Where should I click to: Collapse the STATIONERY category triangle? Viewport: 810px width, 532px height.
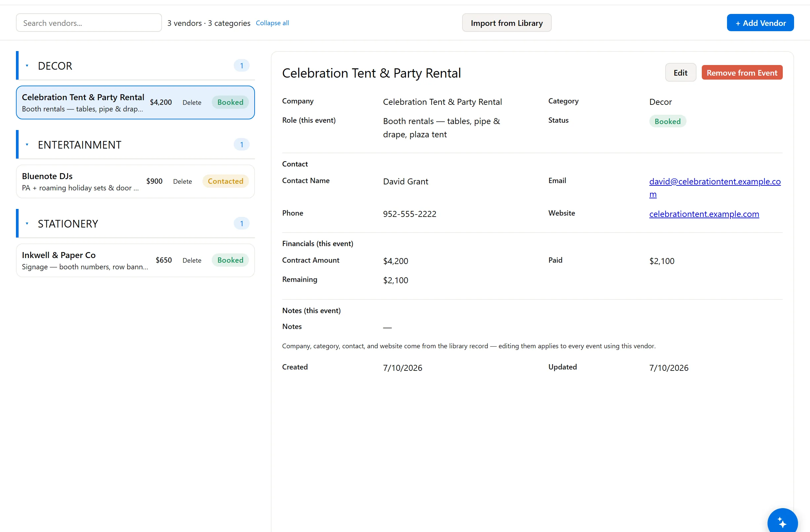click(27, 223)
